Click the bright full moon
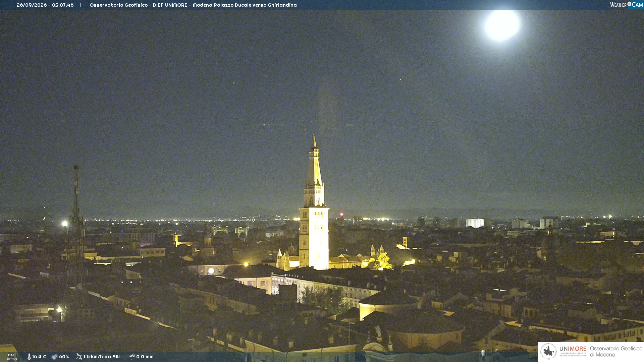Viewport: 644px width, 362px height. point(502,25)
